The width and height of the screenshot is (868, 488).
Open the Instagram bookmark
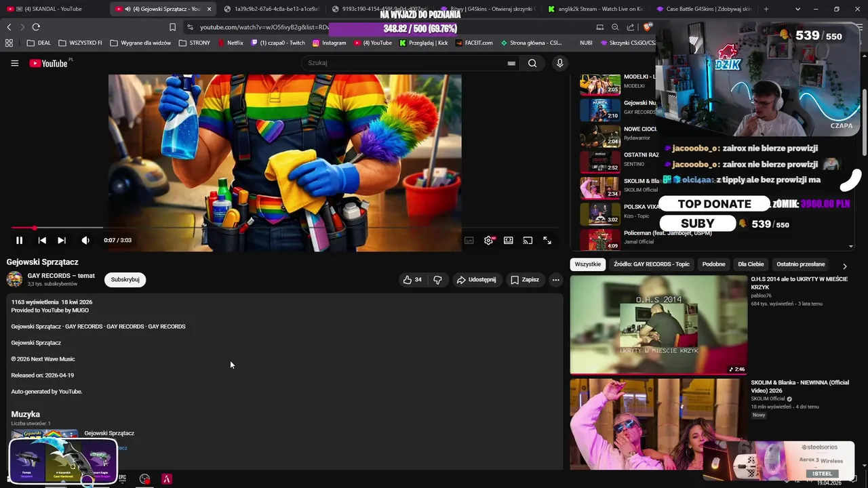pyautogui.click(x=329, y=43)
